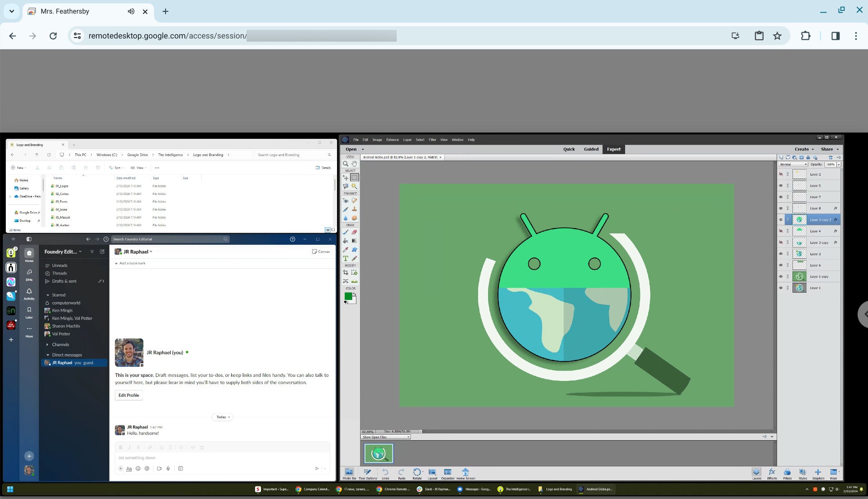Select the Gradient tool
Screen dimensions: 868x499
point(354,241)
